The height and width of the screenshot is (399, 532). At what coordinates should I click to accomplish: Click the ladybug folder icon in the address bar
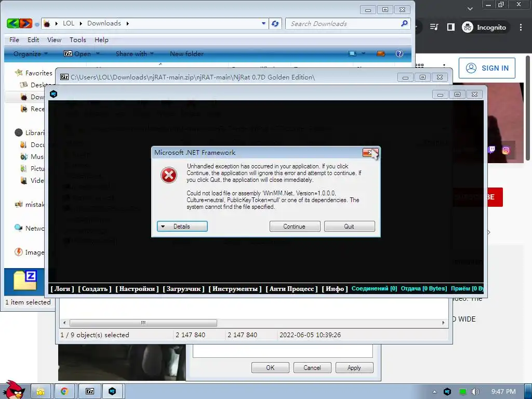[x=47, y=23]
